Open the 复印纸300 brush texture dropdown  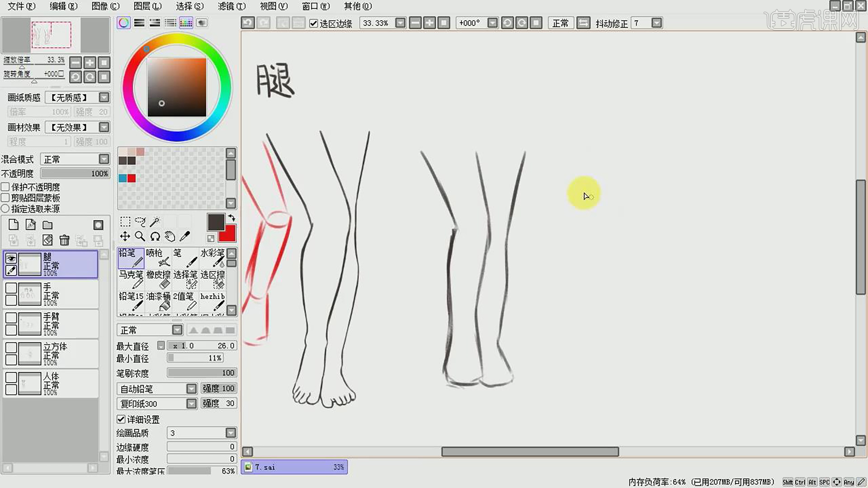[191, 404]
